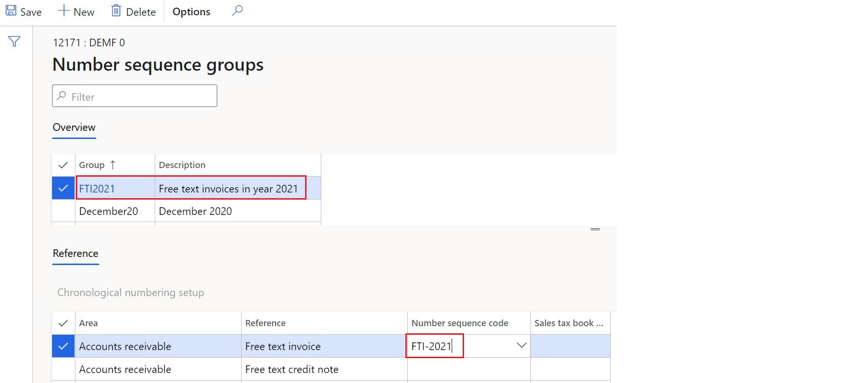Click the sort arrow beside Group header

[113, 165]
